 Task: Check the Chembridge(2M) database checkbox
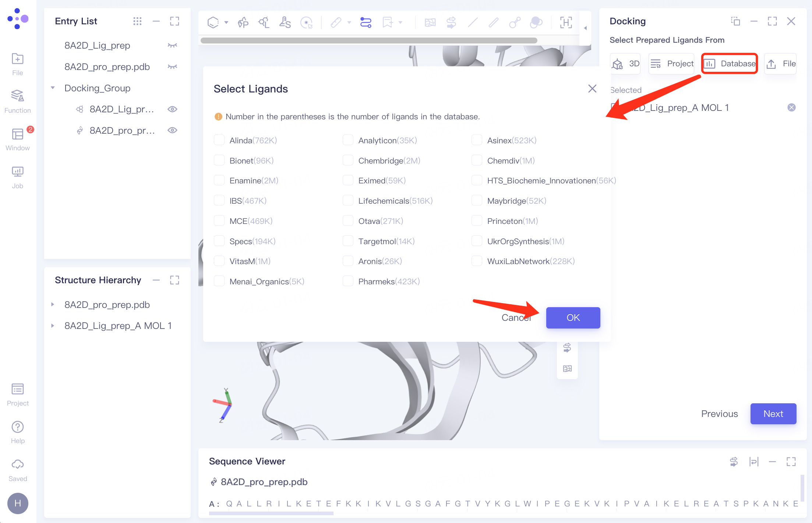point(348,161)
